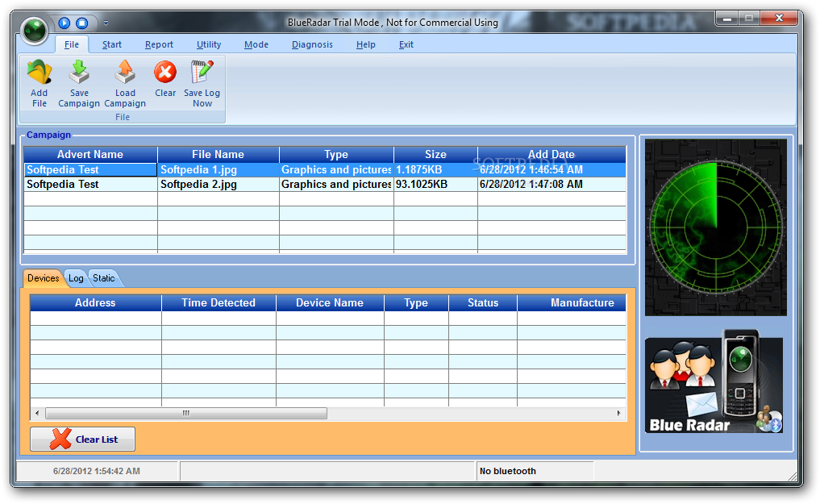The image size is (820, 504).
Task: Open the Diagnosis ribbon tab
Action: point(312,44)
